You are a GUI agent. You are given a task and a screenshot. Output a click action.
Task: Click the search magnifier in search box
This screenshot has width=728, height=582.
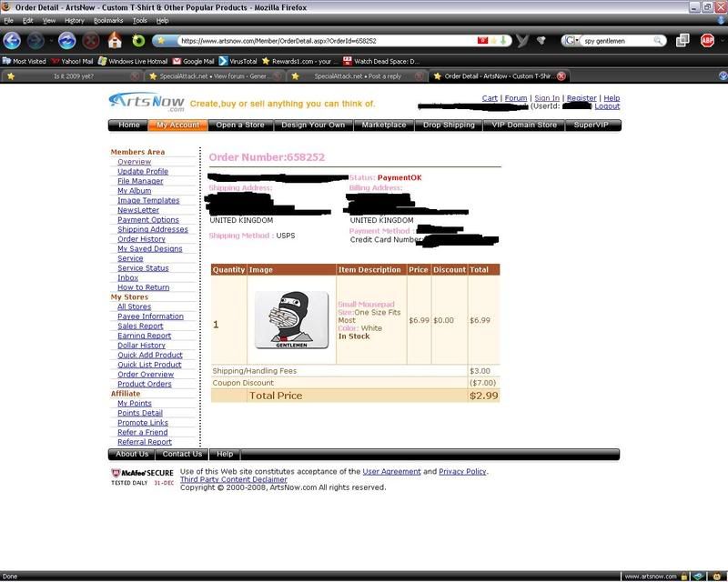[x=658, y=41]
